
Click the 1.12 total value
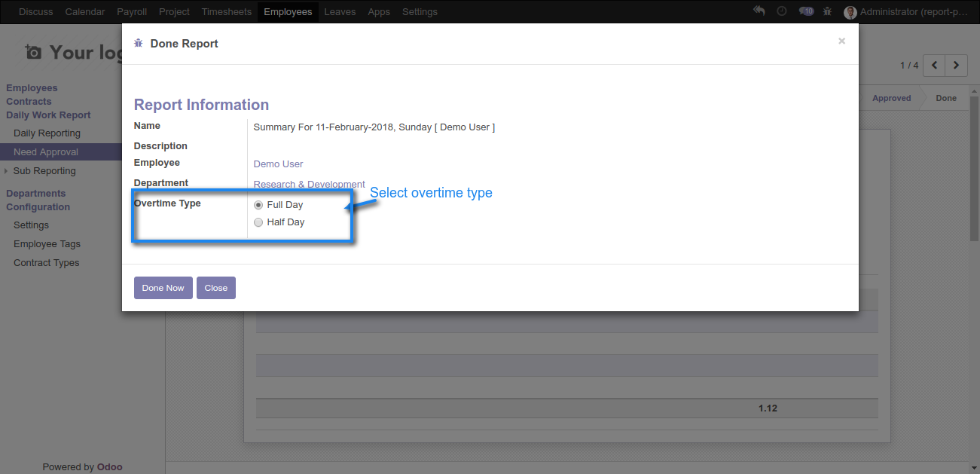(x=768, y=408)
